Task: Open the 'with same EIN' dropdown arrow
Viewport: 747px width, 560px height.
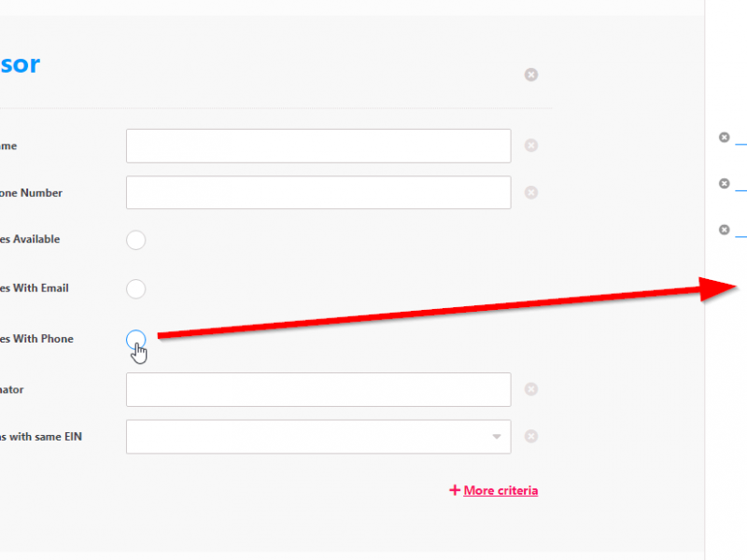Action: (496, 437)
